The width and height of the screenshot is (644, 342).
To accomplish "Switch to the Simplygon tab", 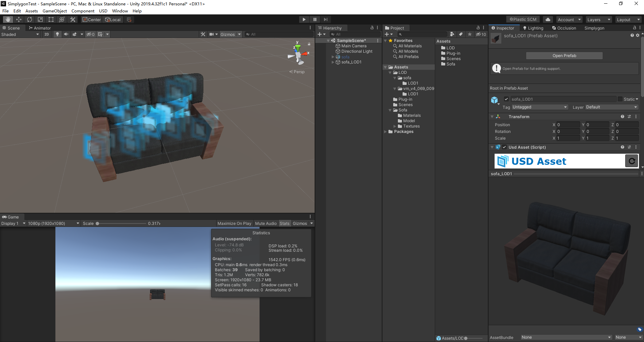I will [x=594, y=28].
